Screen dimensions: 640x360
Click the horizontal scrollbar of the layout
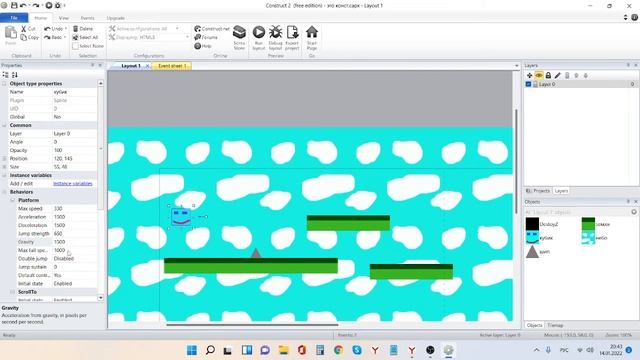pyautogui.click(x=252, y=325)
